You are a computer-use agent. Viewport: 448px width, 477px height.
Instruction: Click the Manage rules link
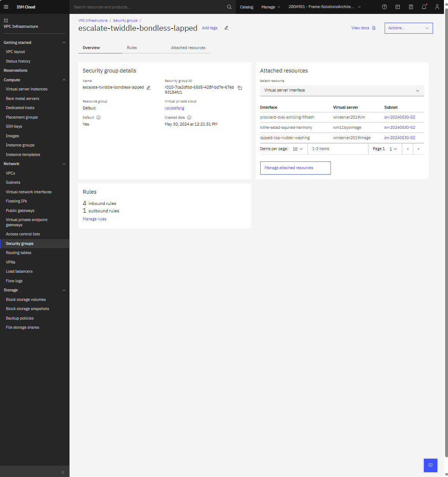94,219
